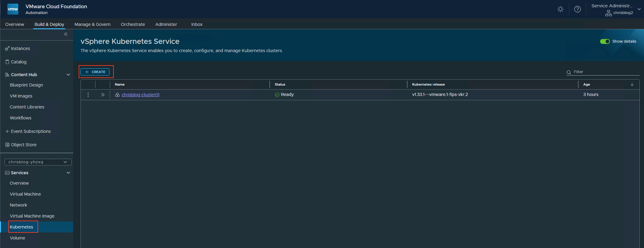Select the Build & Deploy tab

(49, 24)
